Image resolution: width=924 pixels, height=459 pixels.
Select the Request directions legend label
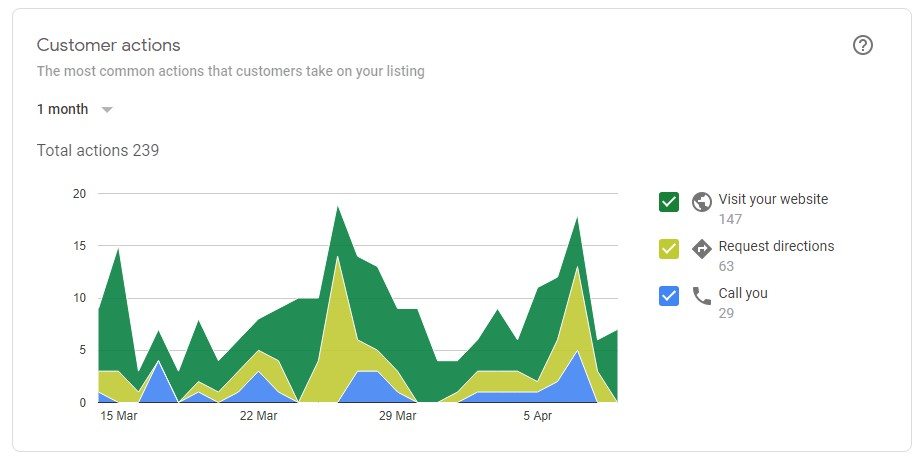776,246
